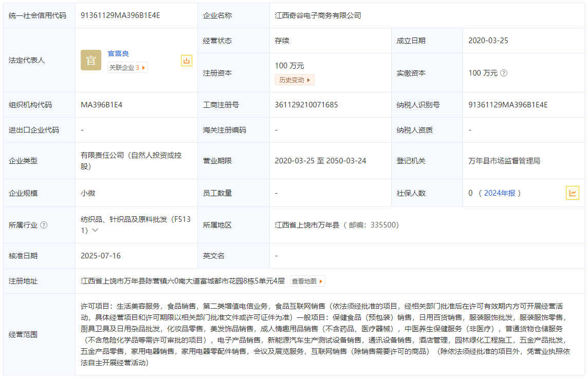
Task: Expand the industry classification chevron
Action: (x=95, y=231)
